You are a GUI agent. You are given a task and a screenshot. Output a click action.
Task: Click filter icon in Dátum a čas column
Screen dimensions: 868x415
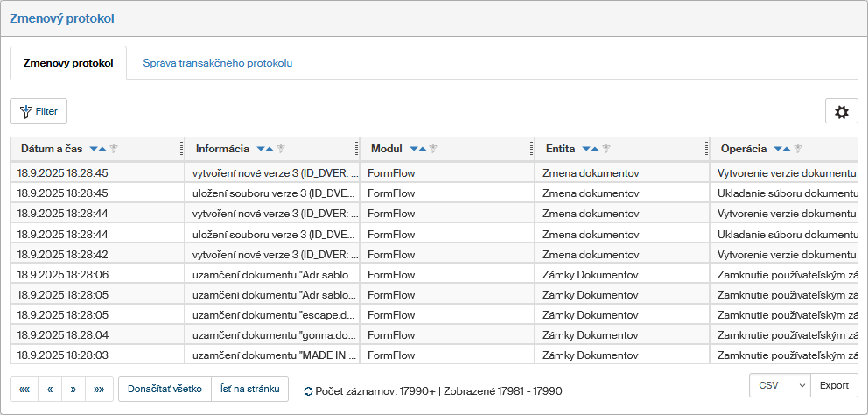pyautogui.click(x=114, y=149)
